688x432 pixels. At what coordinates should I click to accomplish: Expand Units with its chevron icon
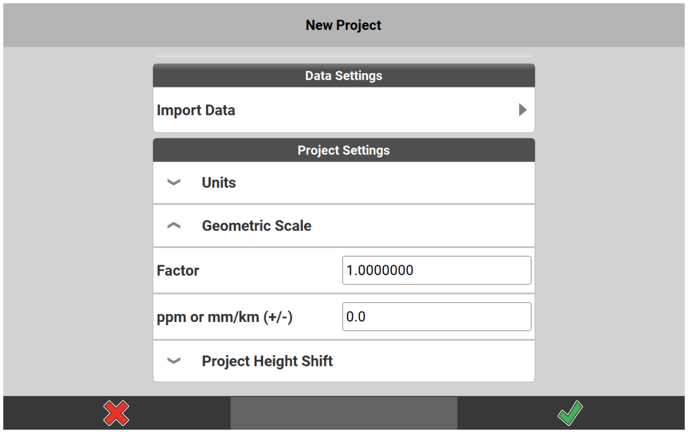(174, 183)
